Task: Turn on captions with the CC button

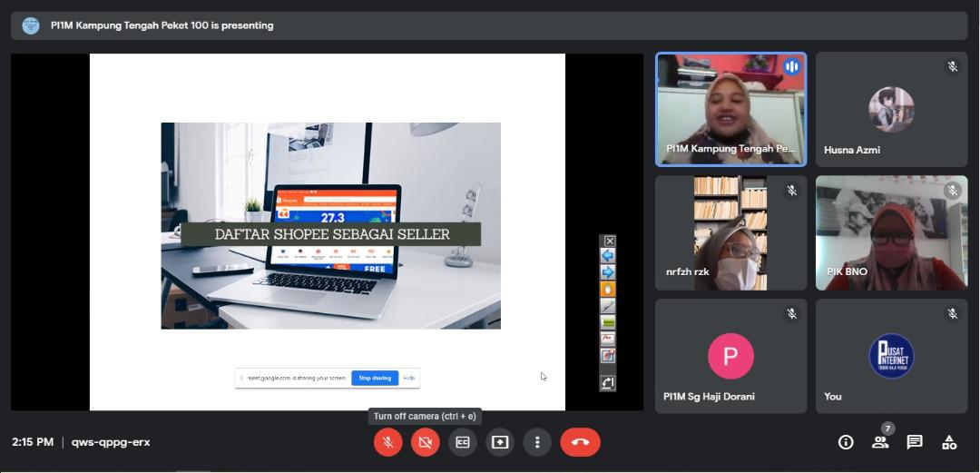Action: pyautogui.click(x=463, y=442)
